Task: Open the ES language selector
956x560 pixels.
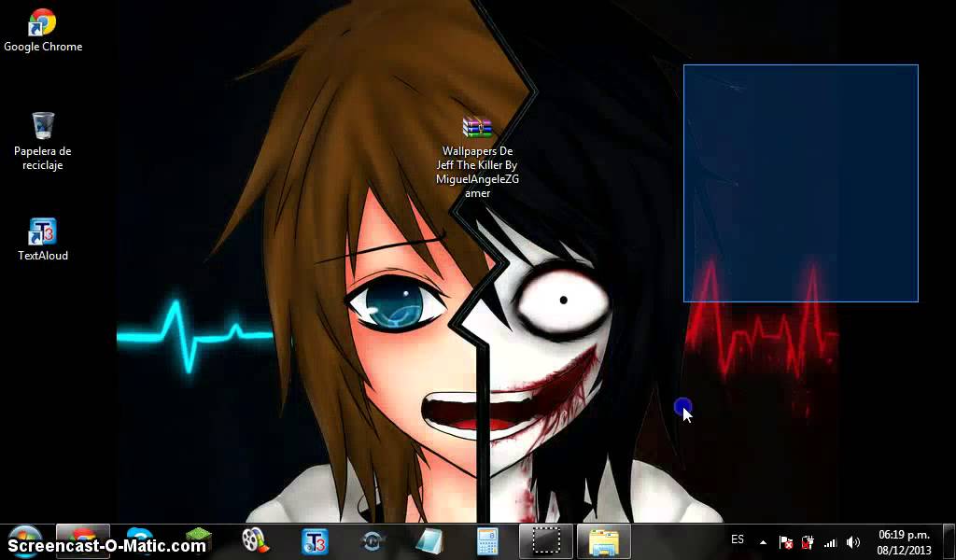Action: point(737,540)
